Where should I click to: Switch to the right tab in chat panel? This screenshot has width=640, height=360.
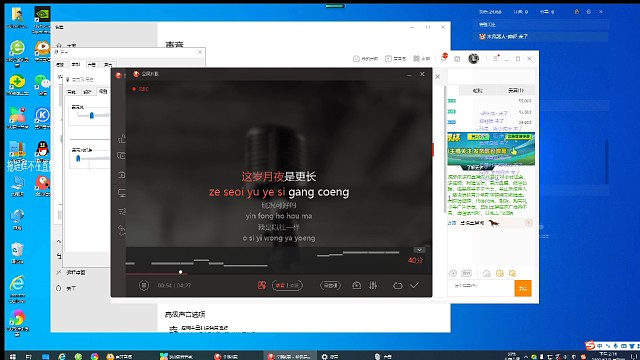[x=516, y=90]
